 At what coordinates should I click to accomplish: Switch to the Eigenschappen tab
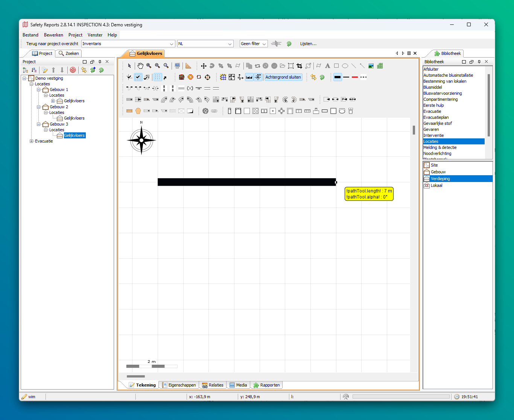click(179, 385)
